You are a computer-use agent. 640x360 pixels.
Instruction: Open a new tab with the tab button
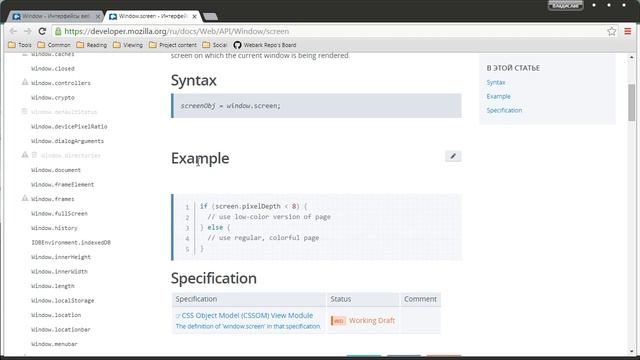(210, 17)
